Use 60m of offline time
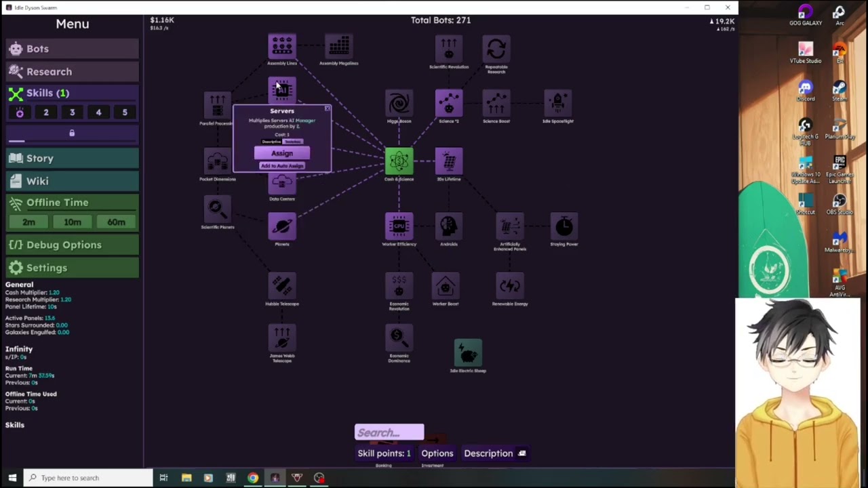This screenshot has height=488, width=868. point(116,222)
